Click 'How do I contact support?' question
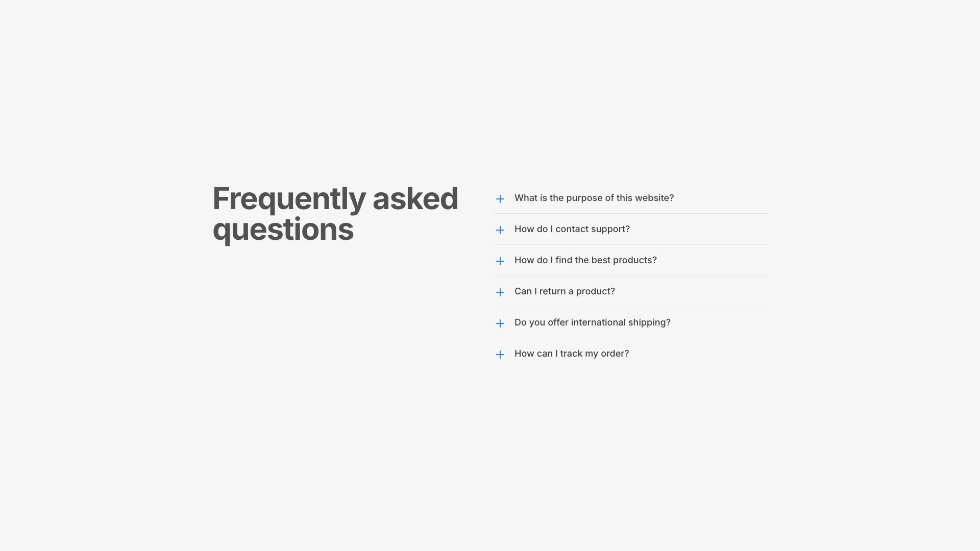 572,229
